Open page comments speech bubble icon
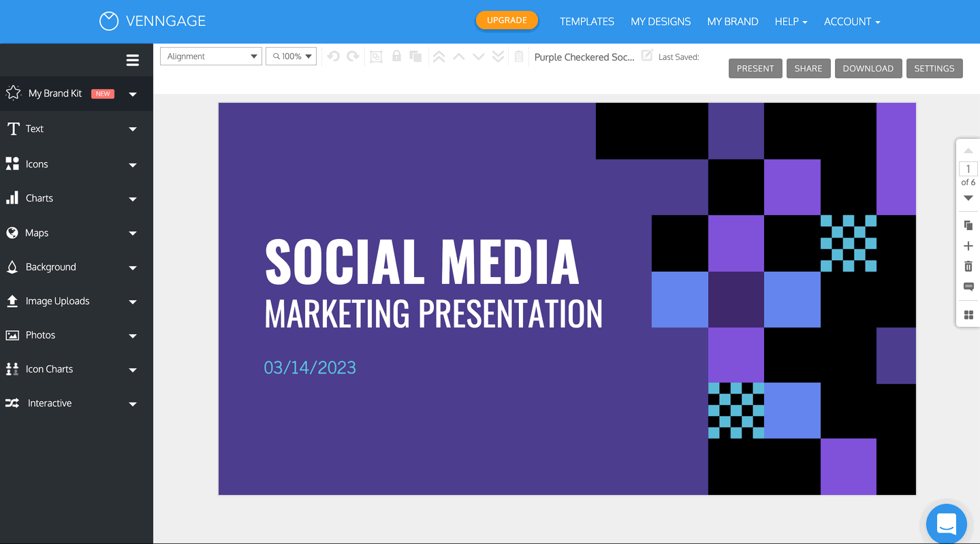The image size is (980, 544). 968,287
